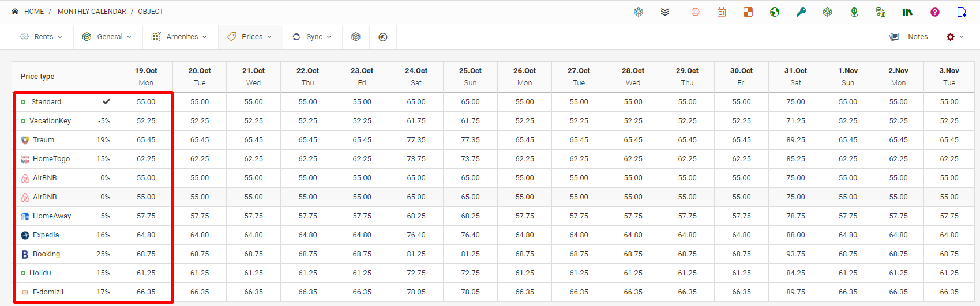Click the 19% markup of Traum
980x306 pixels.
(x=103, y=140)
